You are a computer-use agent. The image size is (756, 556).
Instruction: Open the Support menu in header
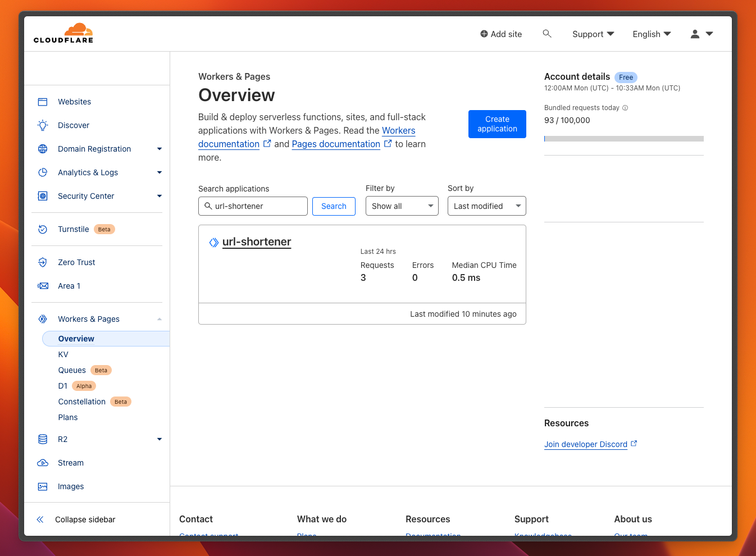tap(593, 34)
